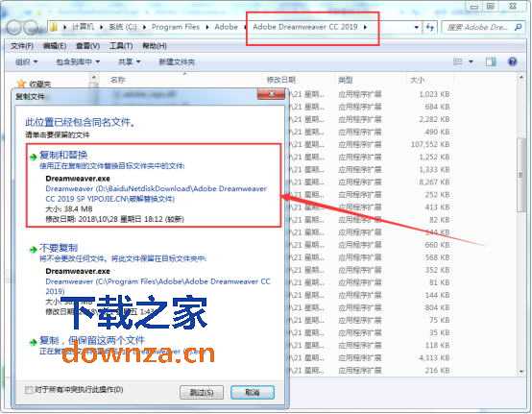The image size is (532, 414).
Task: Expand the arrow after Program Files breadcrumb
Action: 207,27
